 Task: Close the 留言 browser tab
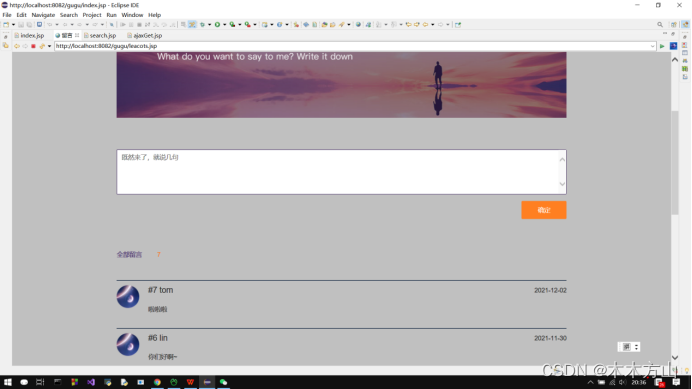click(x=77, y=35)
